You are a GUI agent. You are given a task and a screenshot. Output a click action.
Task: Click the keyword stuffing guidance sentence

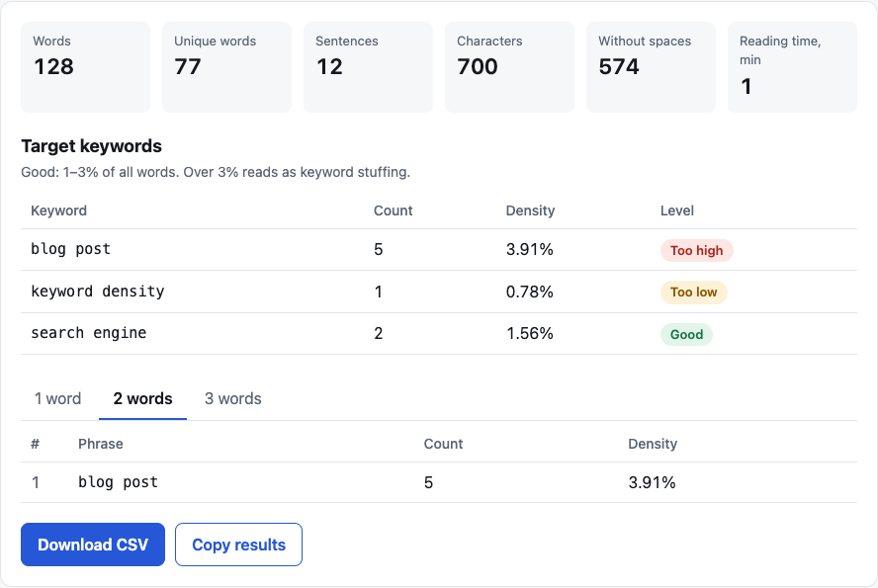coord(216,172)
